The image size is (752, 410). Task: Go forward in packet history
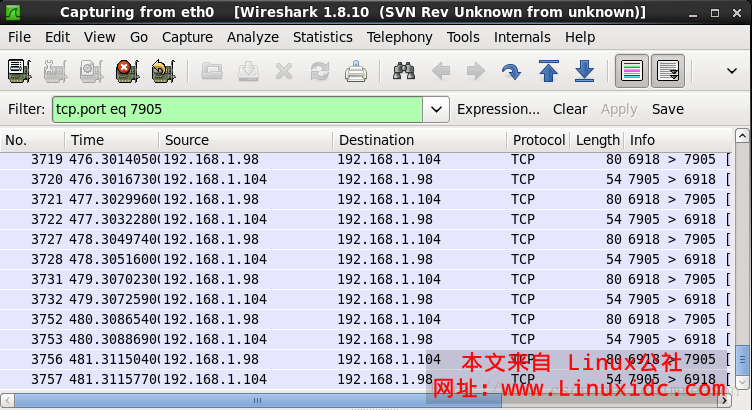[476, 71]
